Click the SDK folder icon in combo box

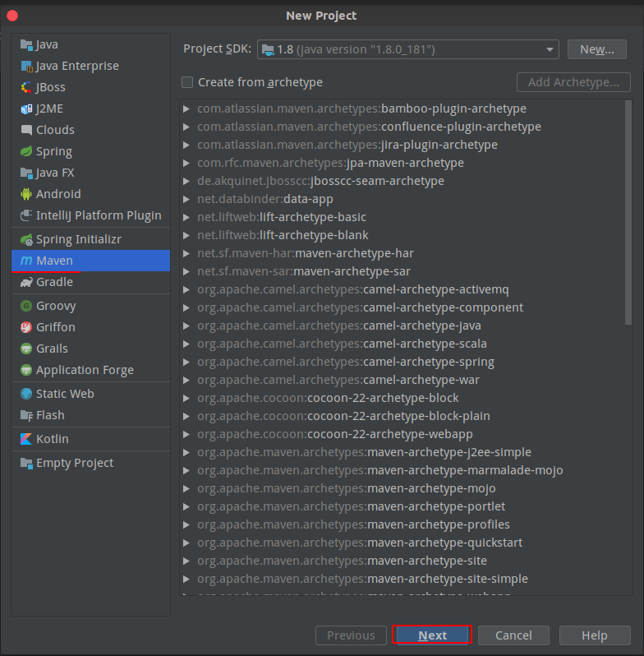268,50
